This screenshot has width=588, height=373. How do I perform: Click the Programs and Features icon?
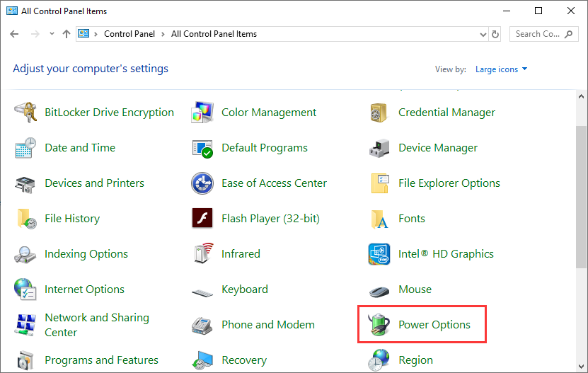point(25,360)
